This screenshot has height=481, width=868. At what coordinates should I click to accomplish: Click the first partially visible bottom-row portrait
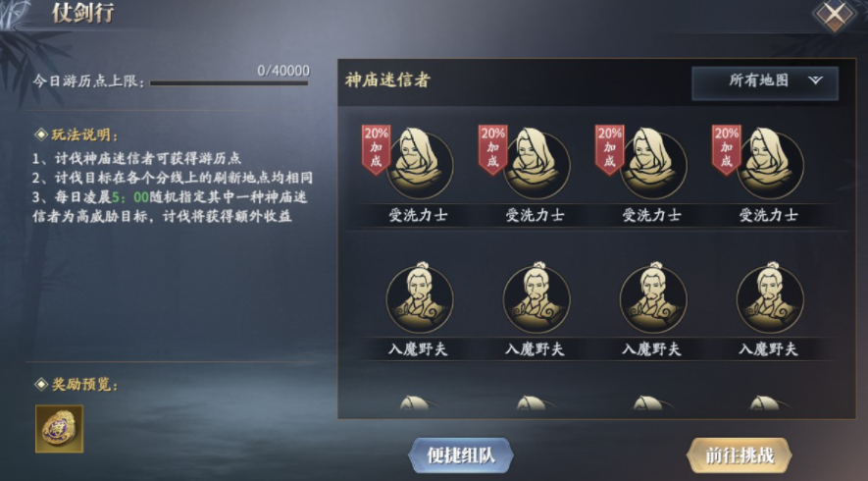pos(415,402)
